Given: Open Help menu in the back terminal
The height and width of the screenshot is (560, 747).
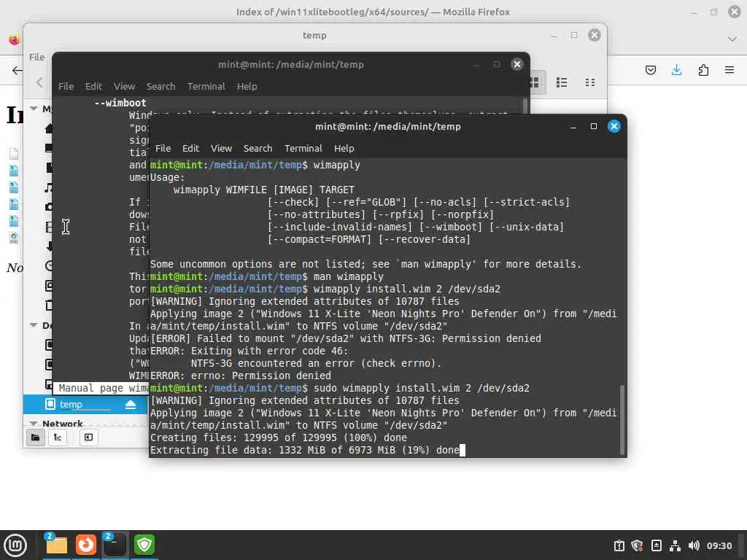Looking at the screenshot, I should point(247,86).
